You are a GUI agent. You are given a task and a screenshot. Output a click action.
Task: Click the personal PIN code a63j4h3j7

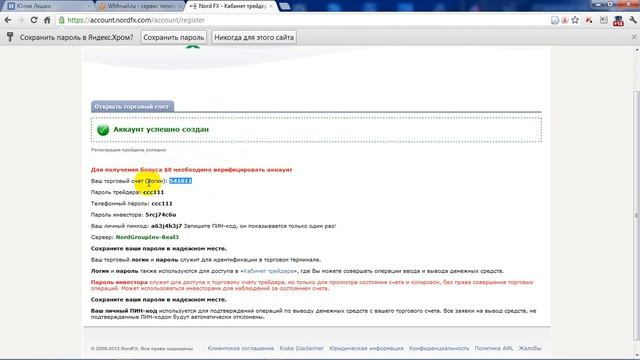click(167, 226)
